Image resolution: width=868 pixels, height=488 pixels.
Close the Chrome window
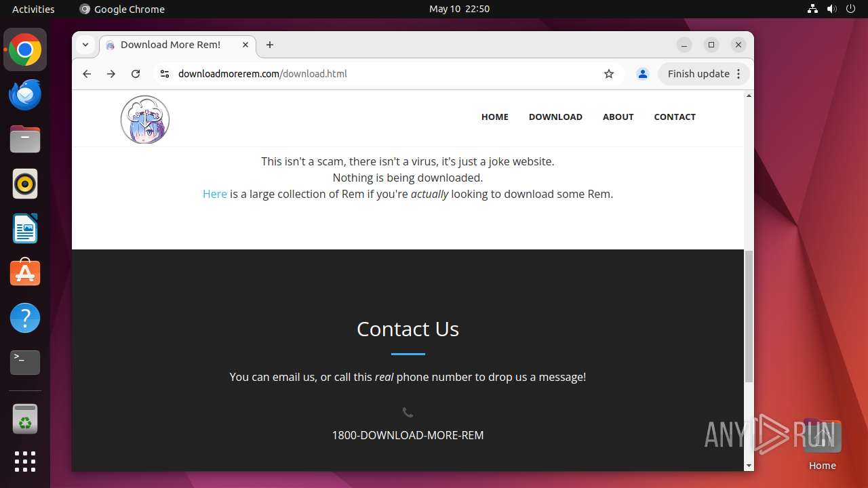[738, 45]
